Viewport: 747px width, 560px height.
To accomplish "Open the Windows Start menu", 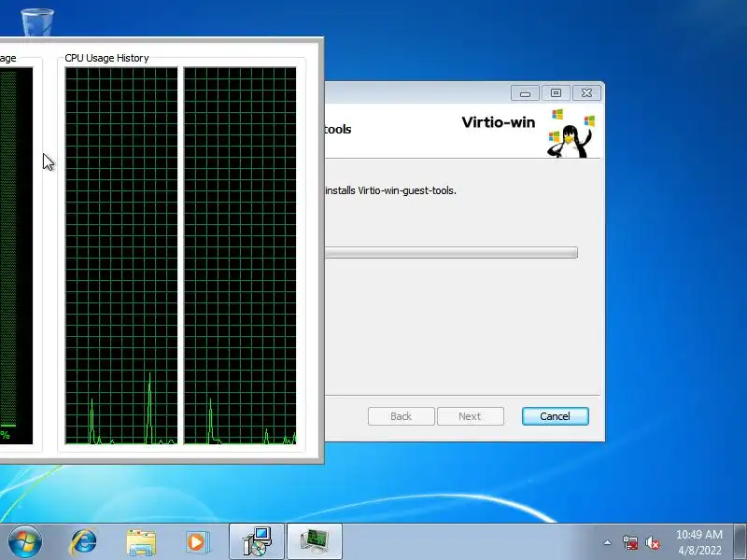I will click(x=24, y=542).
